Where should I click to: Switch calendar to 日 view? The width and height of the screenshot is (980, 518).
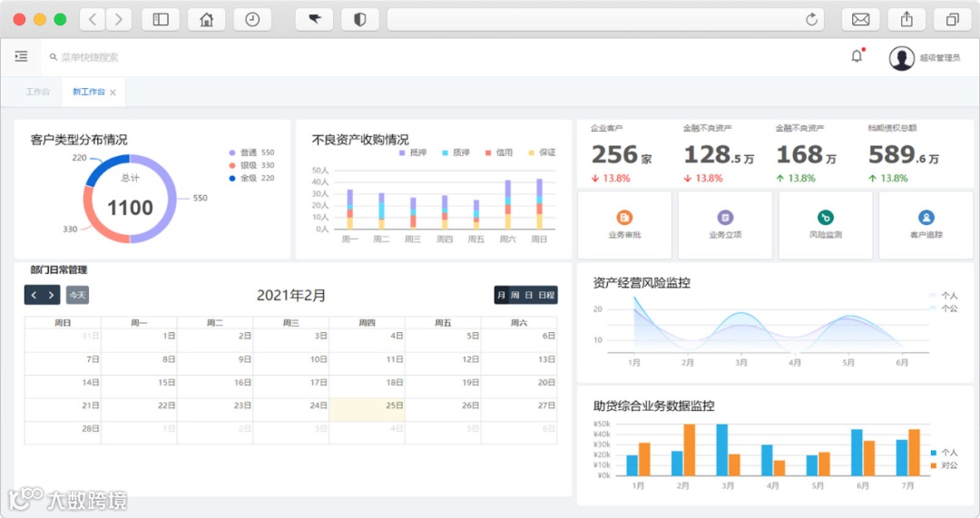tap(529, 295)
